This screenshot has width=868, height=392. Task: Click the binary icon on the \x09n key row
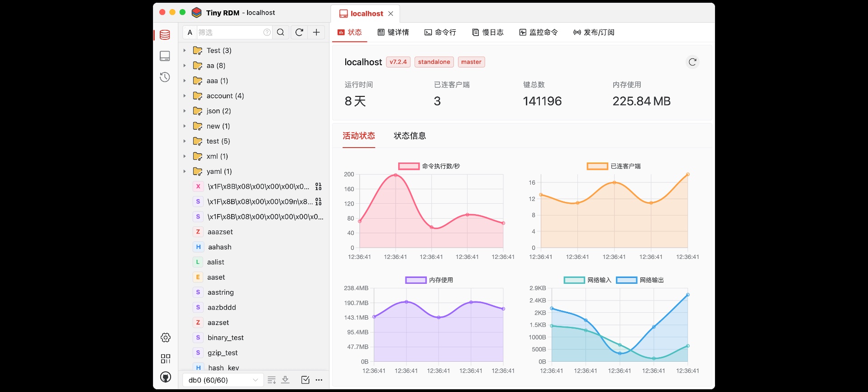319,201
